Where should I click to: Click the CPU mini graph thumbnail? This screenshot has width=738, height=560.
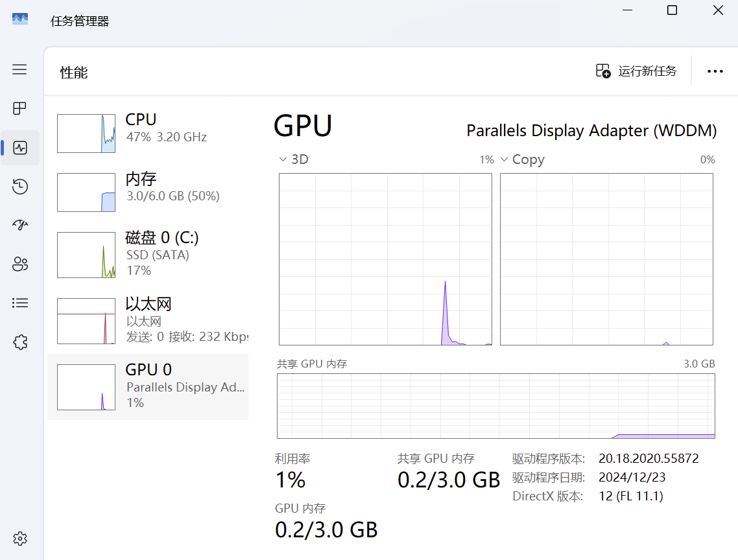[x=86, y=133]
